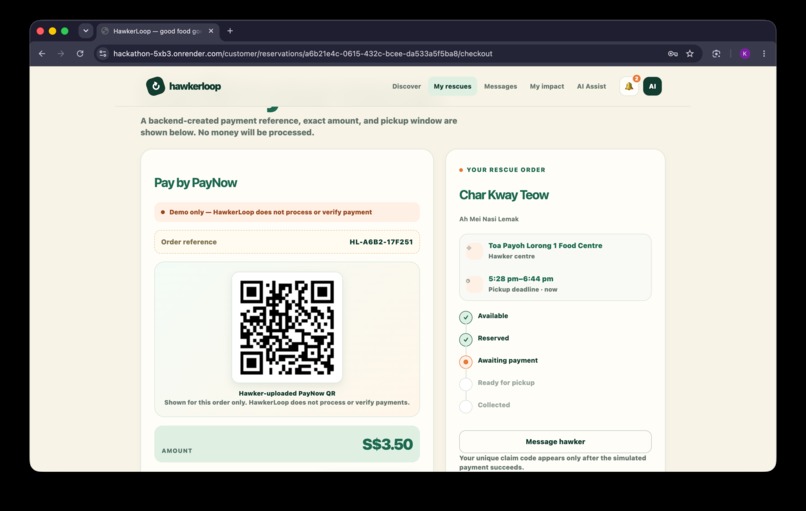Click the PayNow QR code image
The width and height of the screenshot is (806, 511).
pos(287,327)
